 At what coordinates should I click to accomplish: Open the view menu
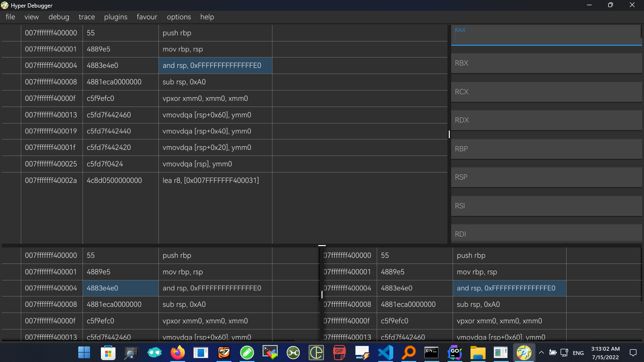tap(32, 17)
